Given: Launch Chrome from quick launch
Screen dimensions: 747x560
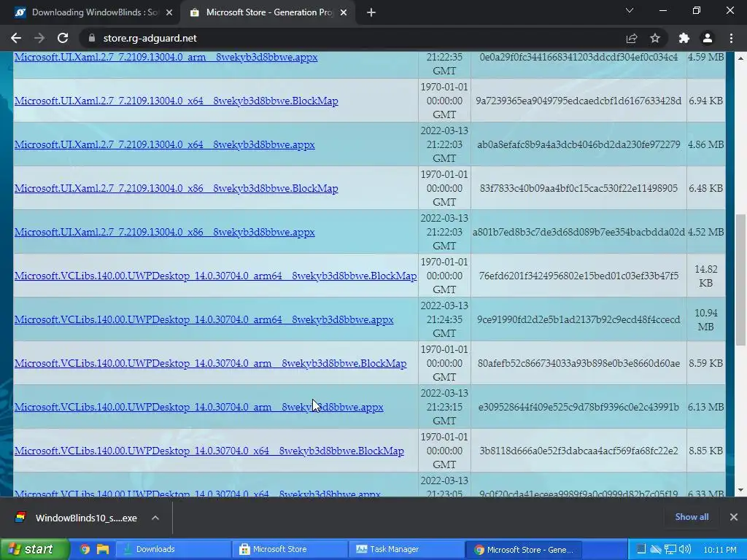Looking at the screenshot, I should click(x=85, y=550).
